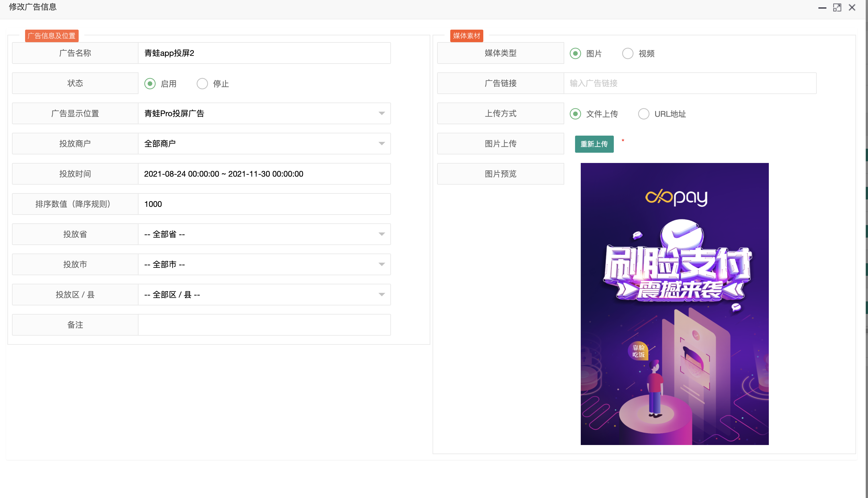Click the 广告显示位置 field label
Screen dimensions: 868x498
pyautogui.click(x=75, y=113)
